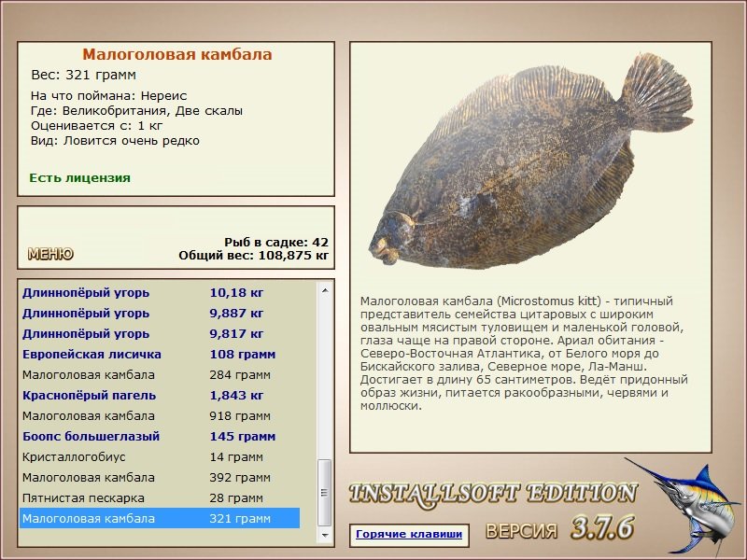The image size is (747, 560).
Task: Click Где: Великобритания, Две скалы line
Action: tap(136, 111)
